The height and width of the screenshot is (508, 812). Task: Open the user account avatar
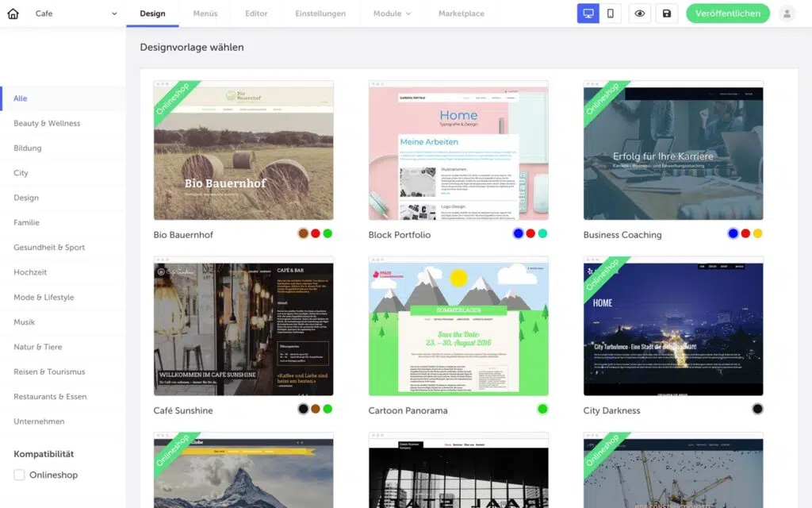tap(787, 13)
